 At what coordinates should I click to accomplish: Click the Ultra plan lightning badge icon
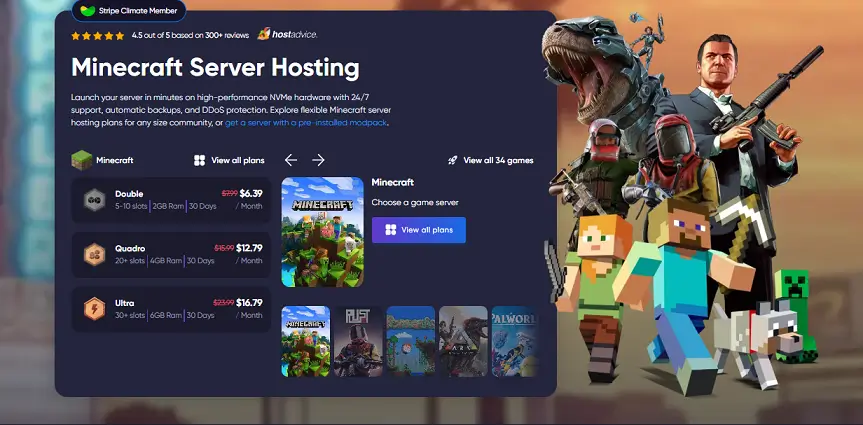click(x=95, y=308)
